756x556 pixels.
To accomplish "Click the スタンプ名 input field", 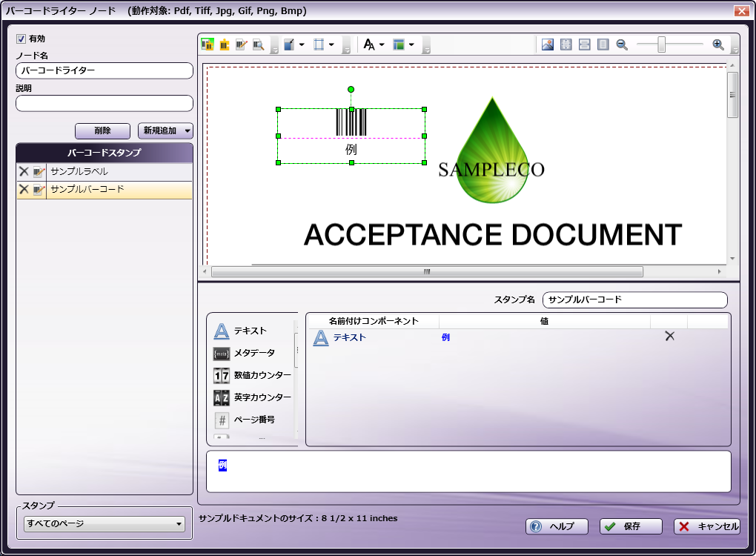I will click(635, 299).
